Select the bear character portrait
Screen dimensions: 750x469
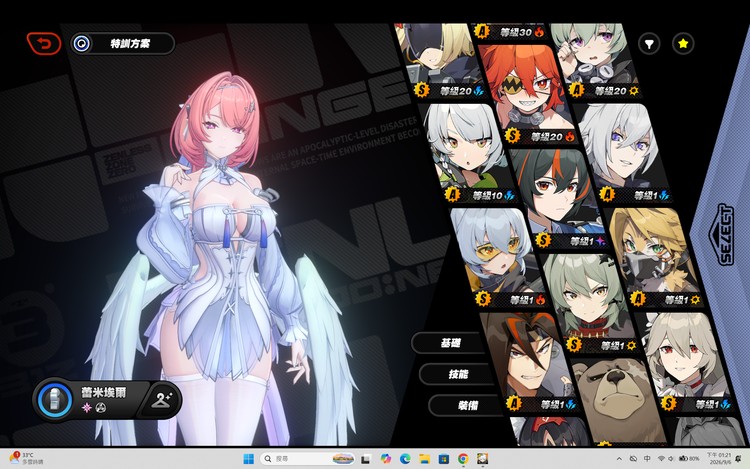tap(617, 402)
